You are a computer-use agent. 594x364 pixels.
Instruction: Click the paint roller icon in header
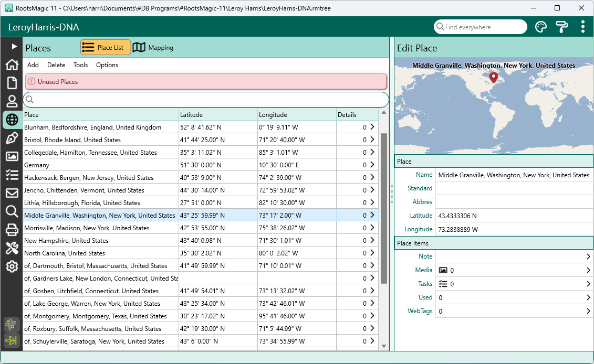click(x=561, y=27)
